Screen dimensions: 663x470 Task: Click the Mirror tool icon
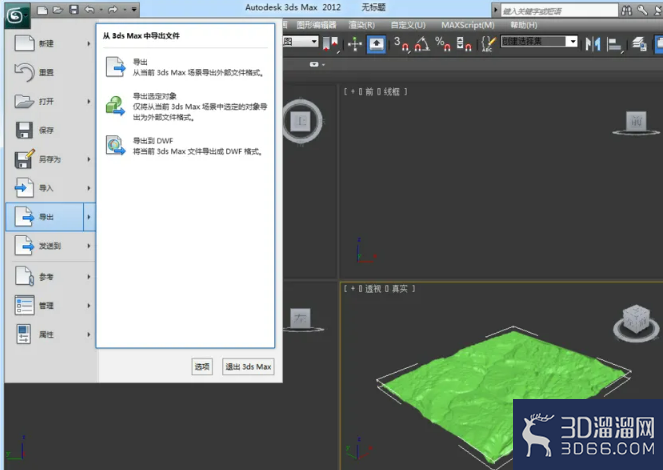[593, 44]
